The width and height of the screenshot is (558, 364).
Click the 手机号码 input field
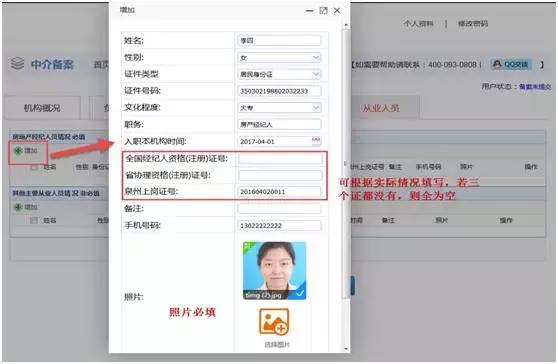point(279,226)
